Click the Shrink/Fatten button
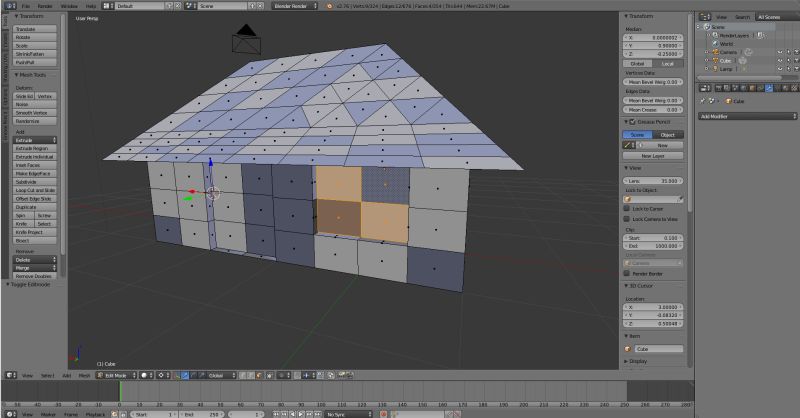Image resolution: width=800 pixels, height=418 pixels. pos(35,54)
